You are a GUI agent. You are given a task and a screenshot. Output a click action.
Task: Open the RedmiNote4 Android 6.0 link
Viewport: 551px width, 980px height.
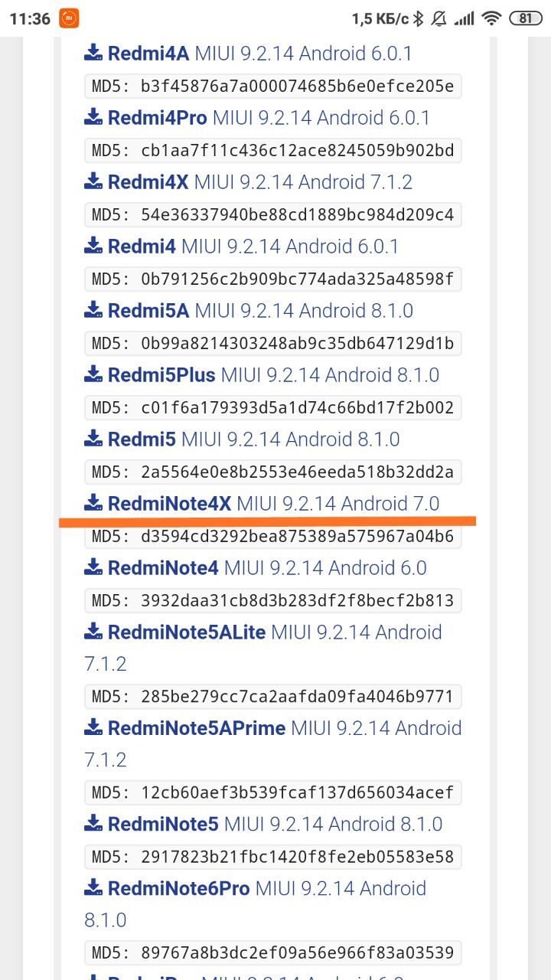[x=266, y=568]
